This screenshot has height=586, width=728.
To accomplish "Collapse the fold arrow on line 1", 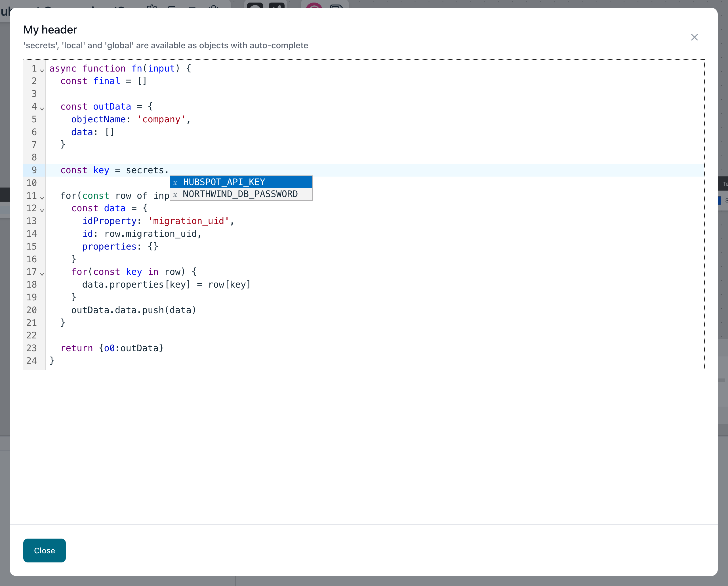I will pos(42,70).
